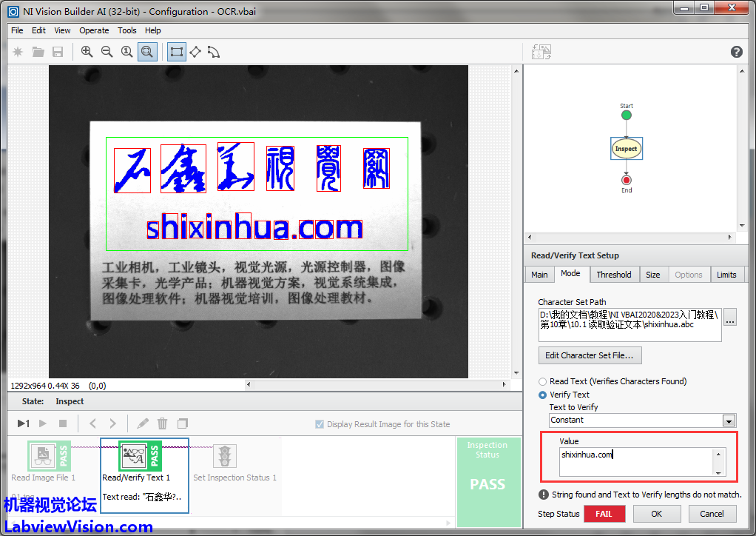This screenshot has height=536, width=756.
Task: Click the Edit Character Set File button
Action: 589,355
